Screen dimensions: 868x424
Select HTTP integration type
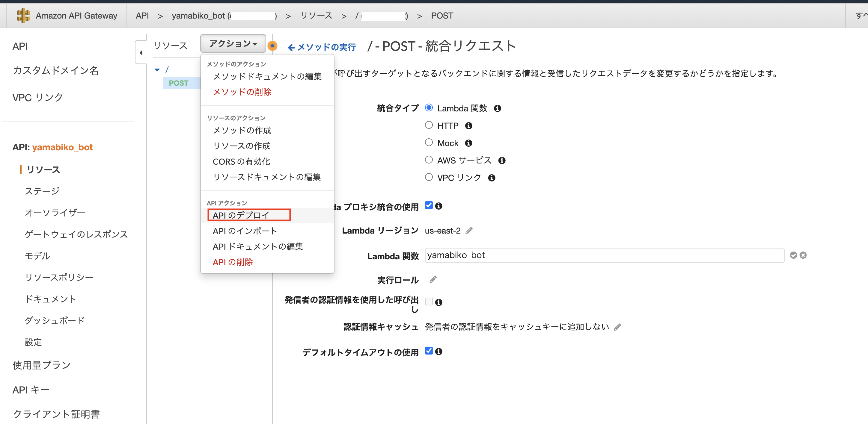(429, 125)
